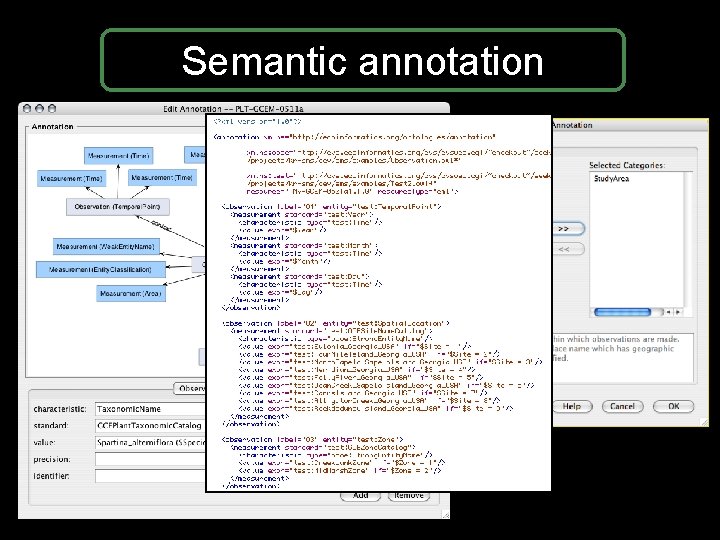This screenshot has height=540, width=720.
Task: Click the 'Selected Categories:' label
Action: (627, 165)
